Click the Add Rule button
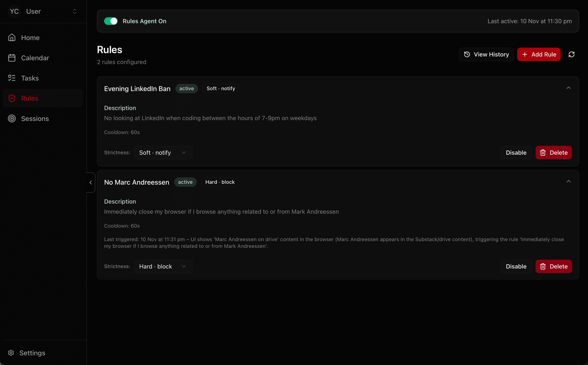The image size is (588, 365). [538, 54]
